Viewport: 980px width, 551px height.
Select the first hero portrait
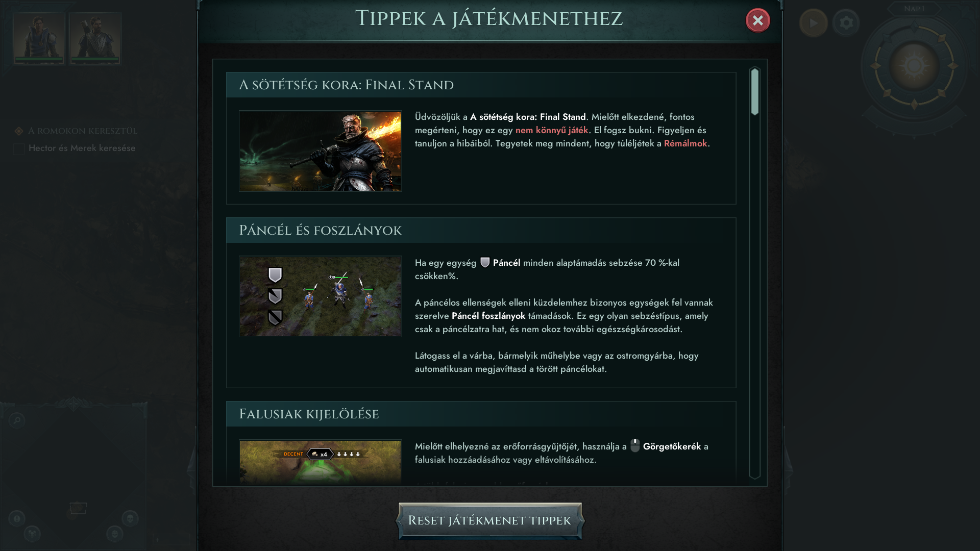pos(39,39)
